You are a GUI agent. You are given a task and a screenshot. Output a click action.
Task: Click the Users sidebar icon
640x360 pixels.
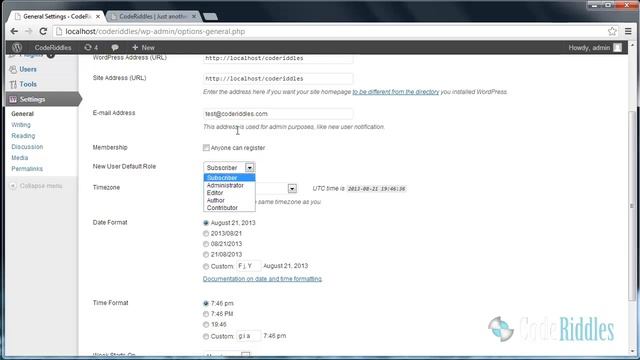click(x=13, y=69)
